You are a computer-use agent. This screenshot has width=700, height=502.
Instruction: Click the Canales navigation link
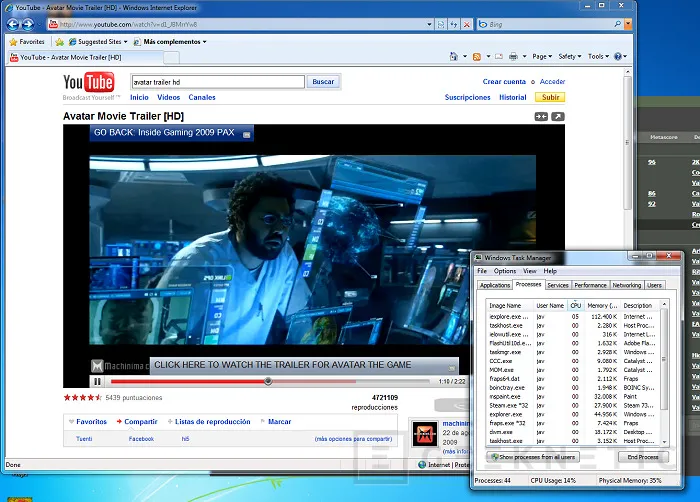202,97
